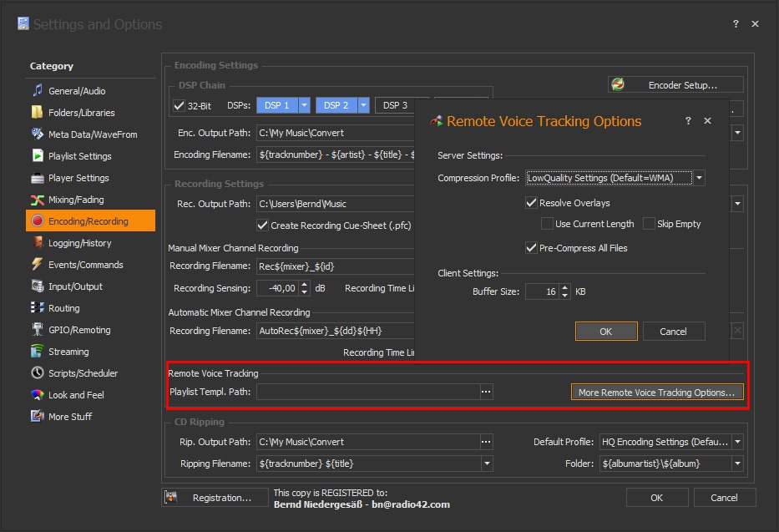Open Compression Profile dropdown

point(699,178)
